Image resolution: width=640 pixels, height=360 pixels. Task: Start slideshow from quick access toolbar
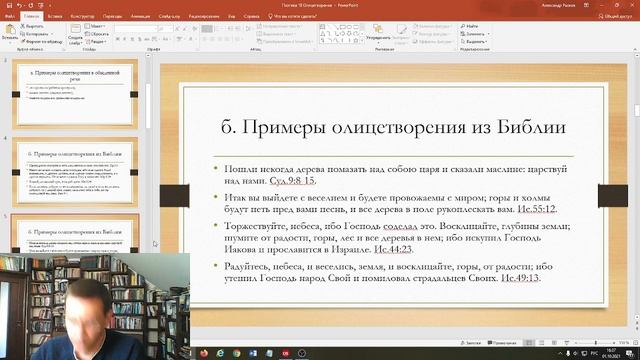[x=41, y=5]
